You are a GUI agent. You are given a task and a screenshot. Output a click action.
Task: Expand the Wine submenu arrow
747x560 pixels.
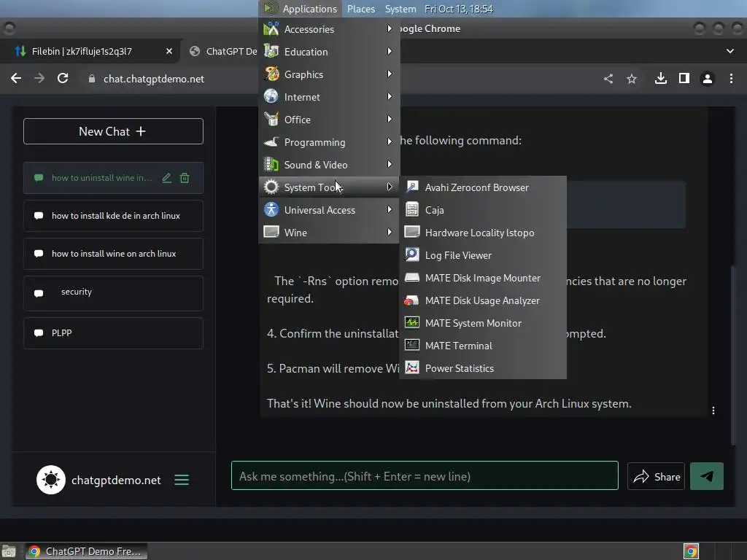(x=390, y=232)
